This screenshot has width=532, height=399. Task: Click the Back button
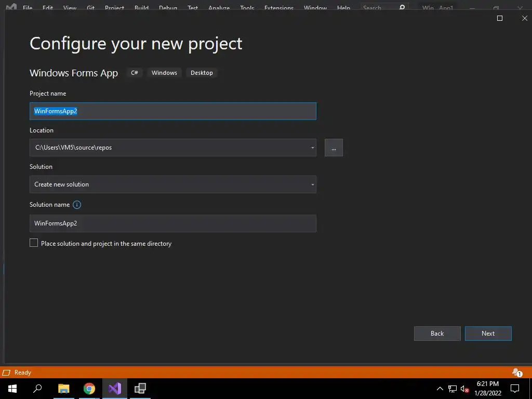[x=437, y=334]
